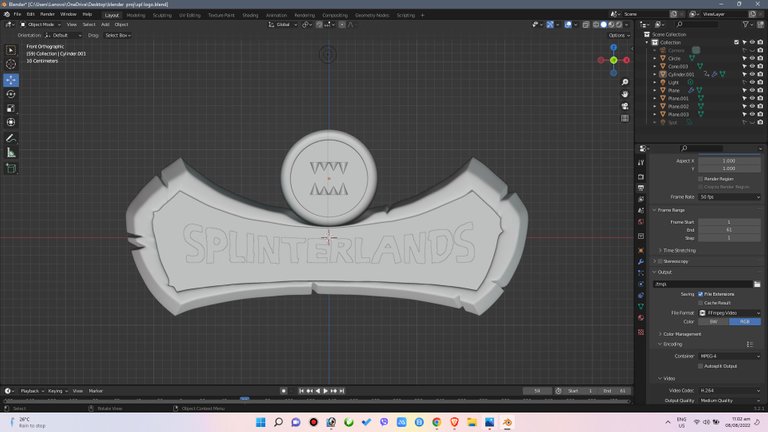Open the Frame Rate 50 fps dropdown
Viewport: 768px width, 432px height.
(729, 197)
